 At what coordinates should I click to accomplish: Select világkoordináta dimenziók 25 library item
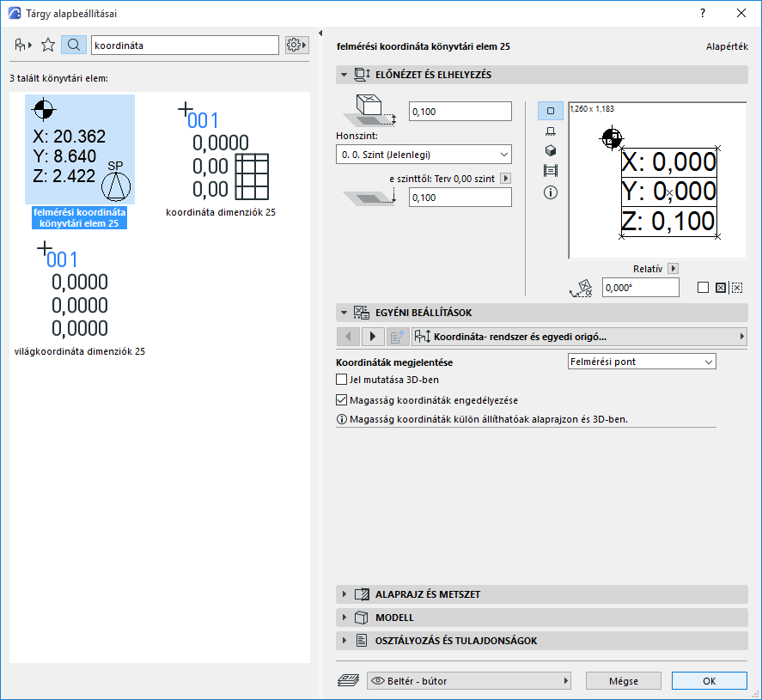tap(80, 297)
